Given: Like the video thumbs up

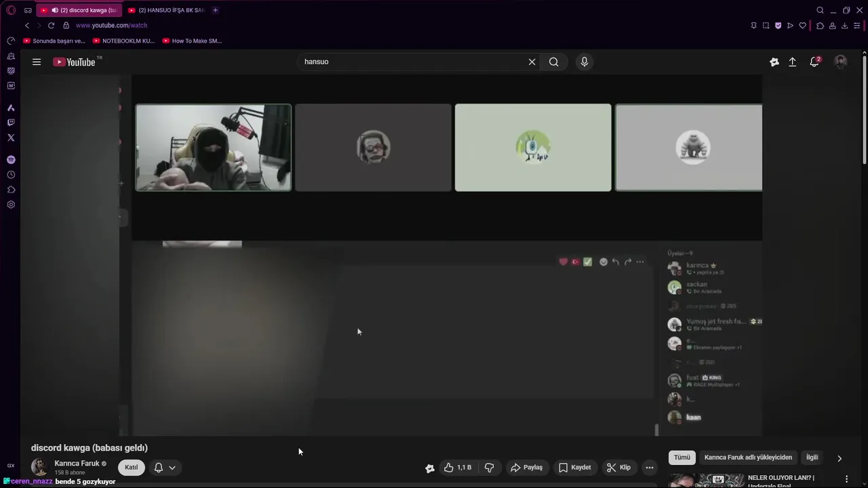Looking at the screenshot, I should [x=458, y=467].
